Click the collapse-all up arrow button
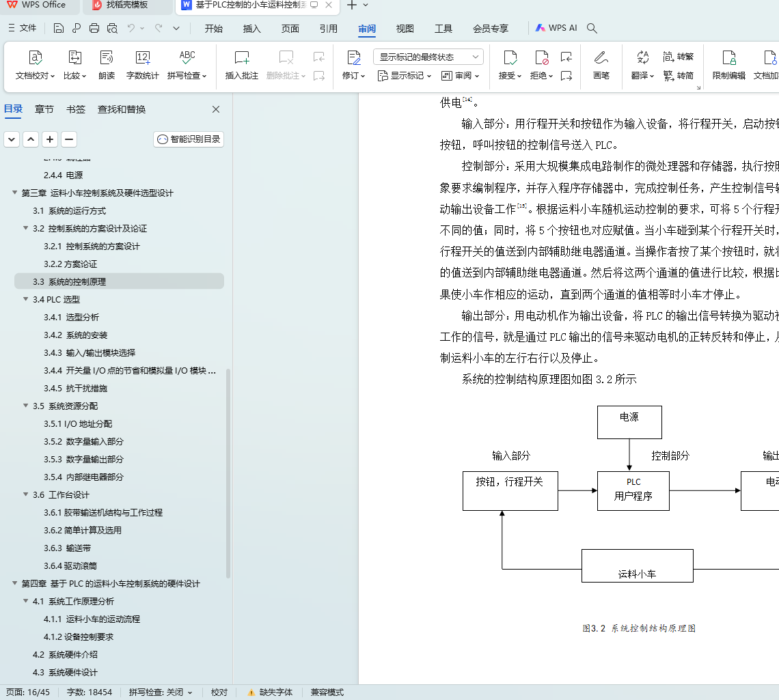 pos(31,139)
